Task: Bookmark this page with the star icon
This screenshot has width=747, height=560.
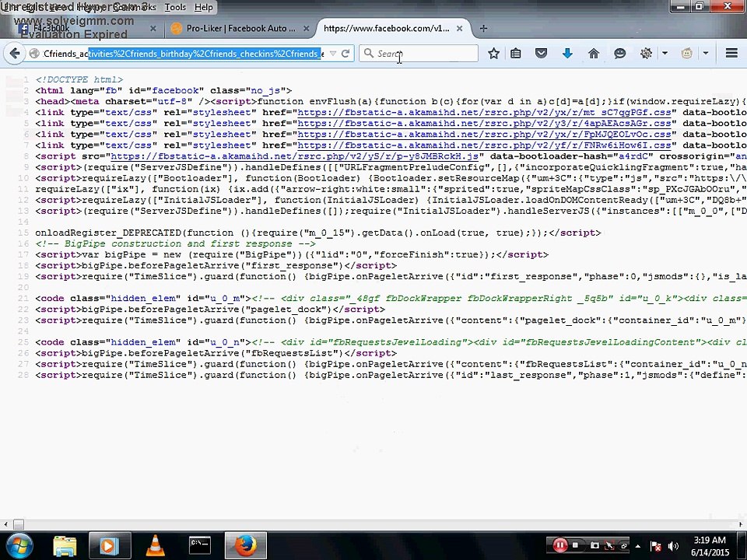Action: pyautogui.click(x=493, y=54)
